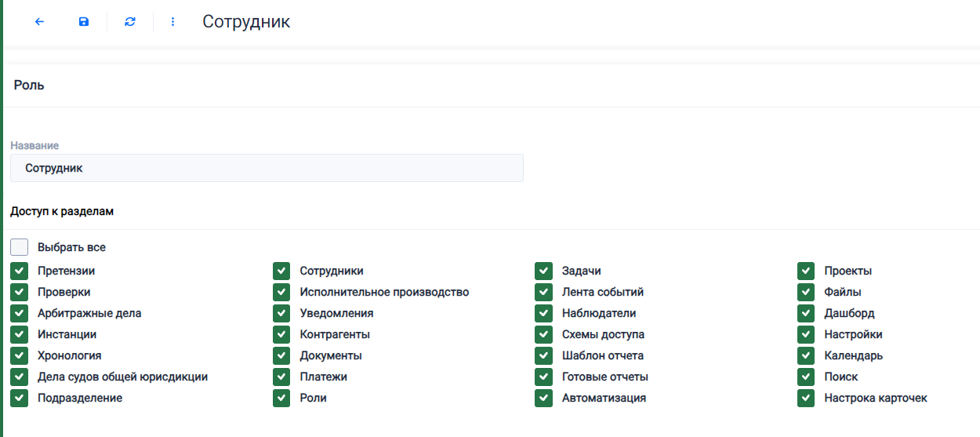This screenshot has width=980, height=437.
Task: Uncheck Исполнительное производство checkbox
Action: (x=281, y=292)
